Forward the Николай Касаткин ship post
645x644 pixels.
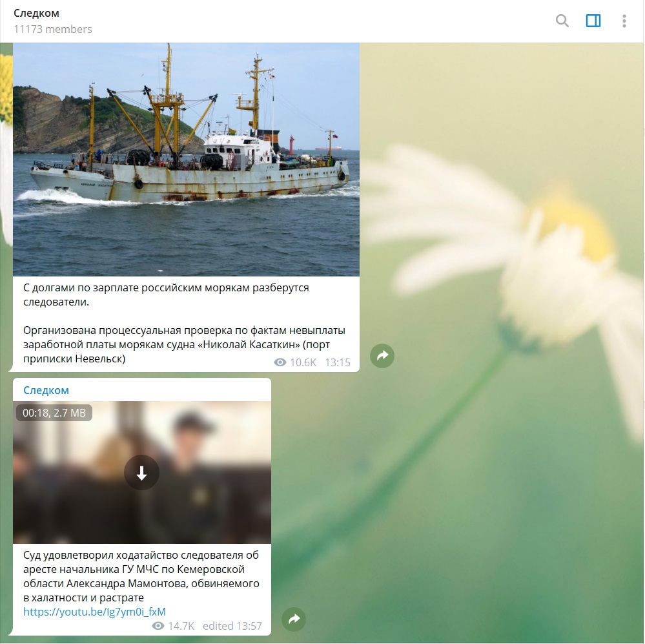pyautogui.click(x=382, y=355)
